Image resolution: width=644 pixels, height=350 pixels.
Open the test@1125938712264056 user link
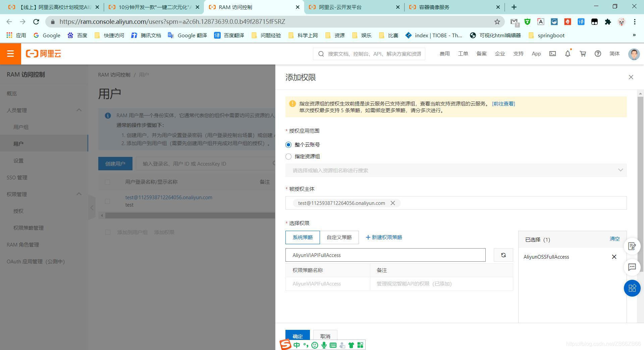[169, 198]
